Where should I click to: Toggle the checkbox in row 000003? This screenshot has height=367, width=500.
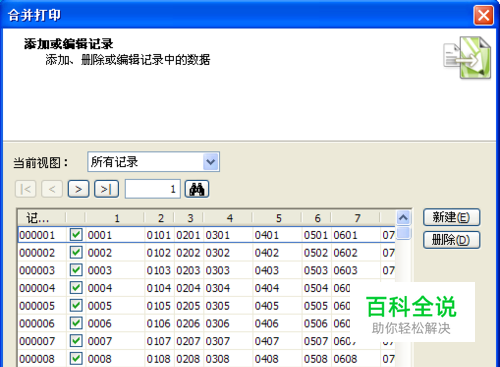[x=76, y=270]
